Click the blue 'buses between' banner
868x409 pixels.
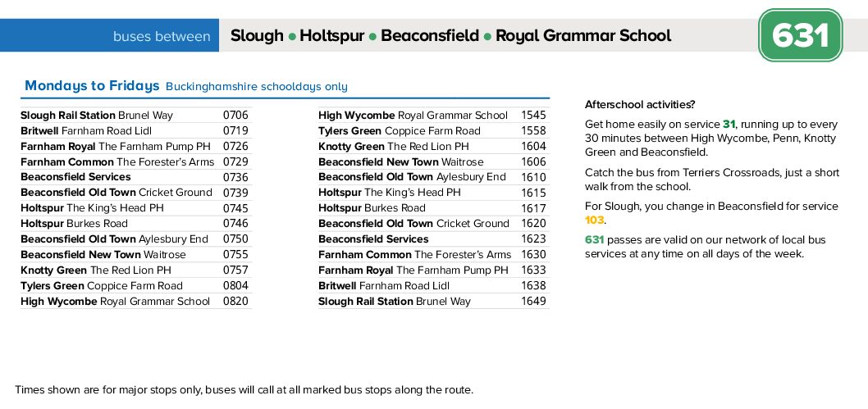pyautogui.click(x=110, y=36)
